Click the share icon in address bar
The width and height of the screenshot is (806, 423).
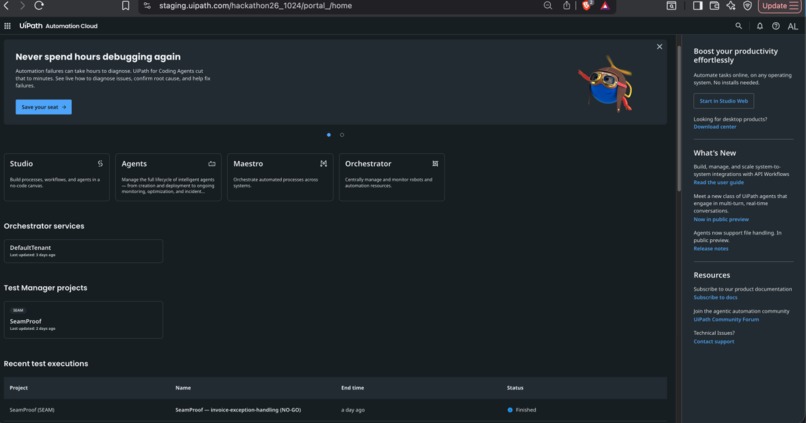click(x=566, y=6)
